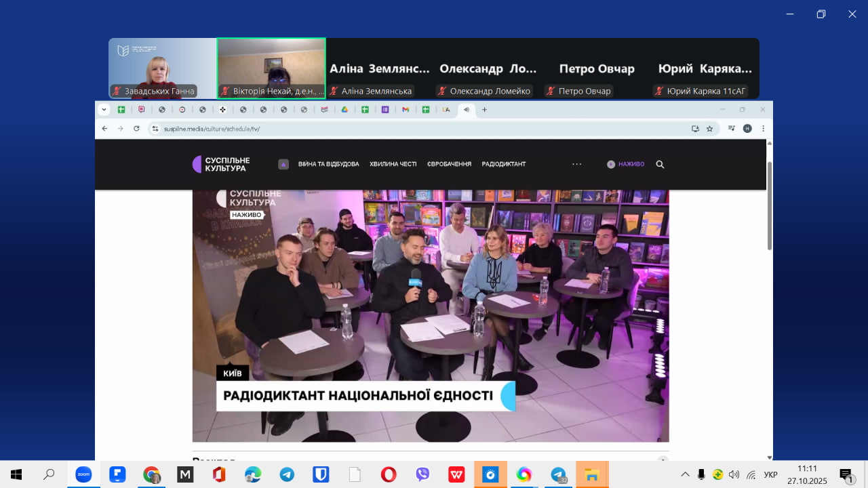868x488 pixels.
Task: Select the РАДІОДИКТАНТ navigation item
Action: tap(503, 164)
